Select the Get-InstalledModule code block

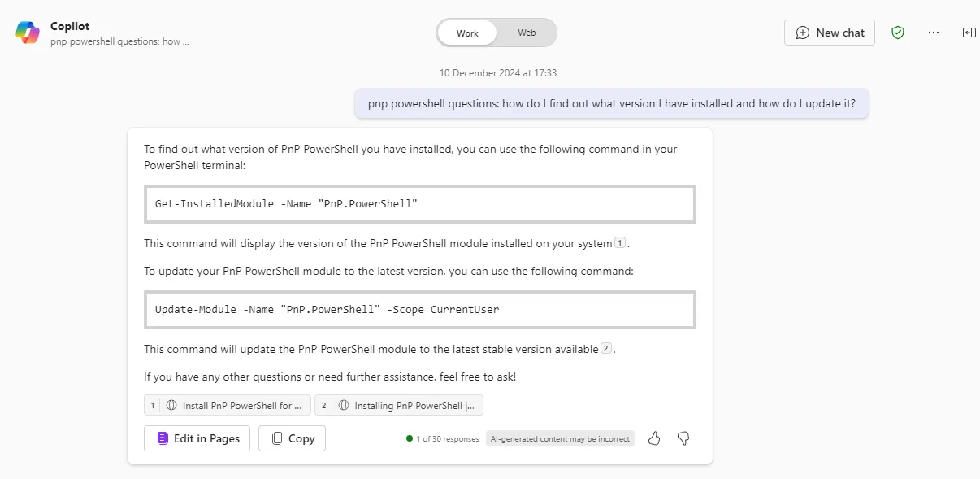coord(419,203)
